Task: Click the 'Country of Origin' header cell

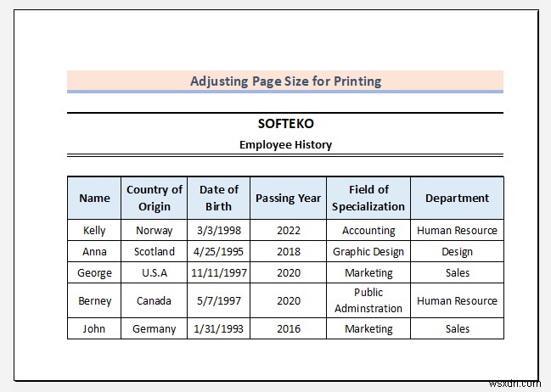Action: [x=154, y=198]
